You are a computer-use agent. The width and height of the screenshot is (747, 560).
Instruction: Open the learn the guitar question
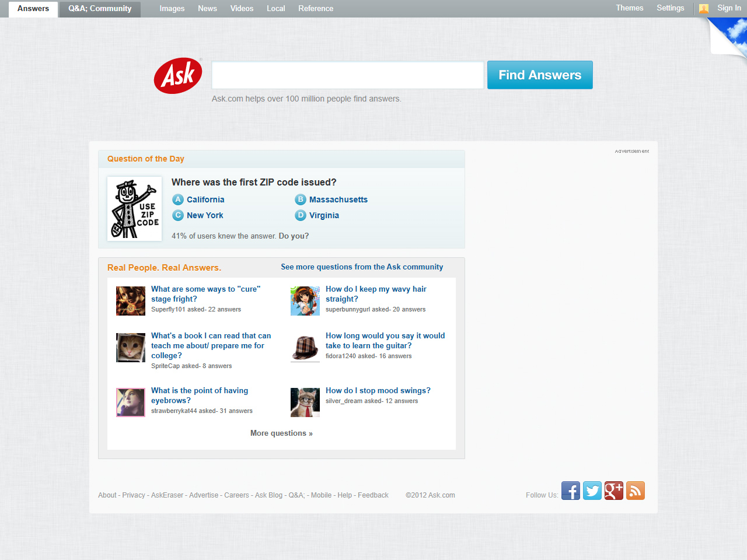point(385,341)
